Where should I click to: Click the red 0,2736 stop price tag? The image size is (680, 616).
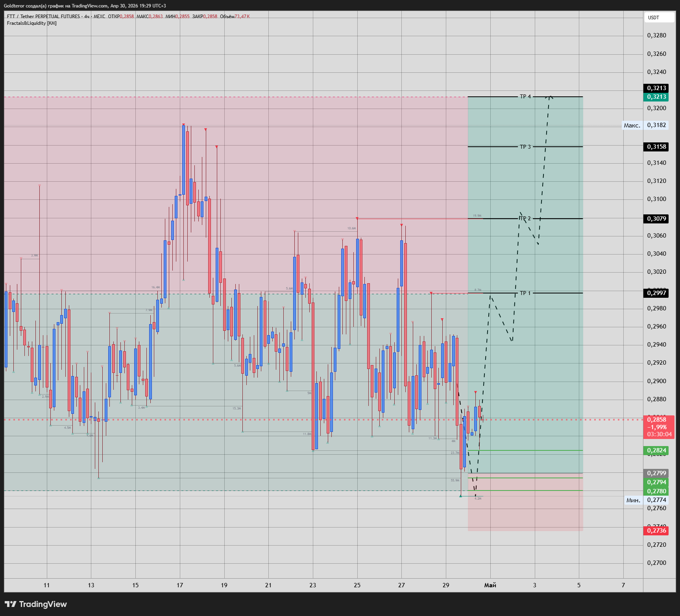click(656, 531)
